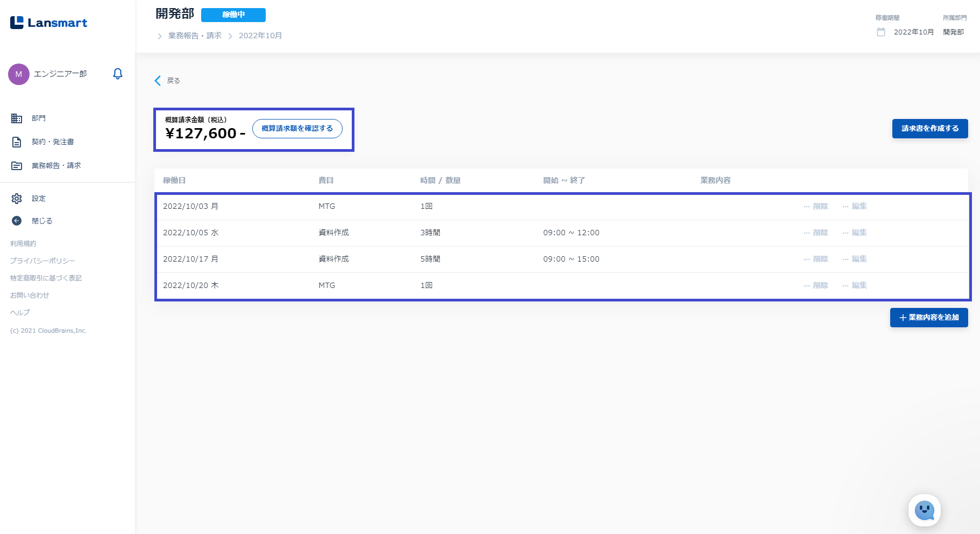Image resolution: width=980 pixels, height=534 pixels.
Task: Select 閉じる in the sidebar
Action: point(42,221)
